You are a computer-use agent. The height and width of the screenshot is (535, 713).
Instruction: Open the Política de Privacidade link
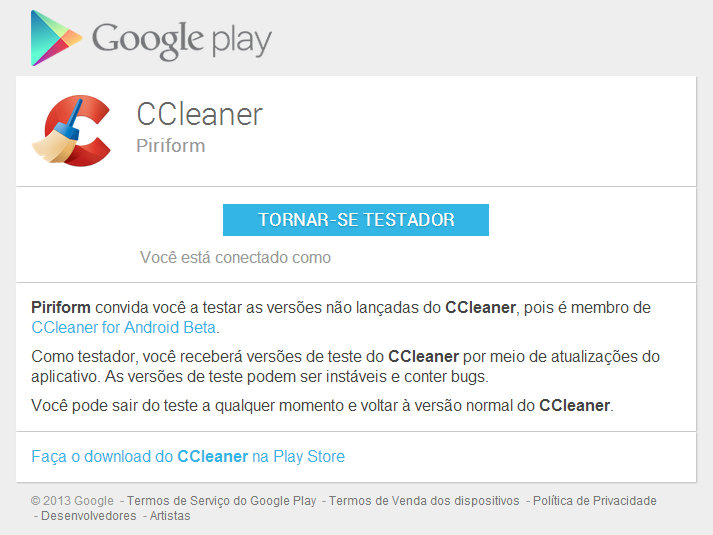[x=595, y=500]
